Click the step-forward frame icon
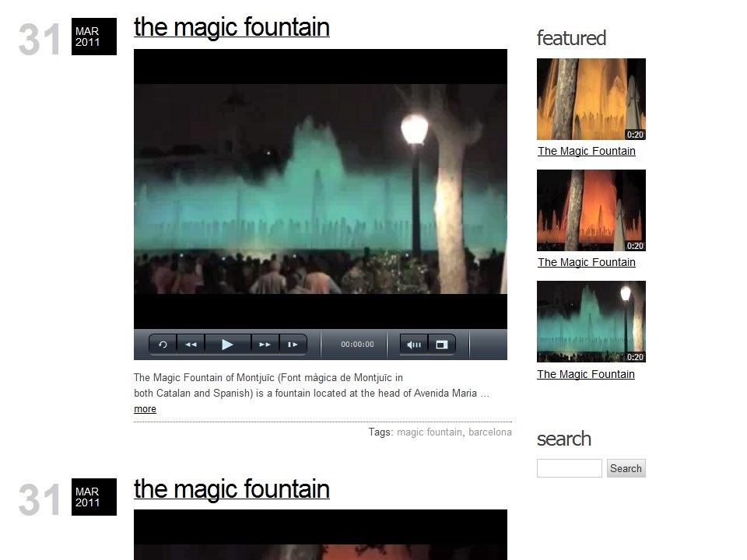Viewport: 747px width, 560px height. 293,345
